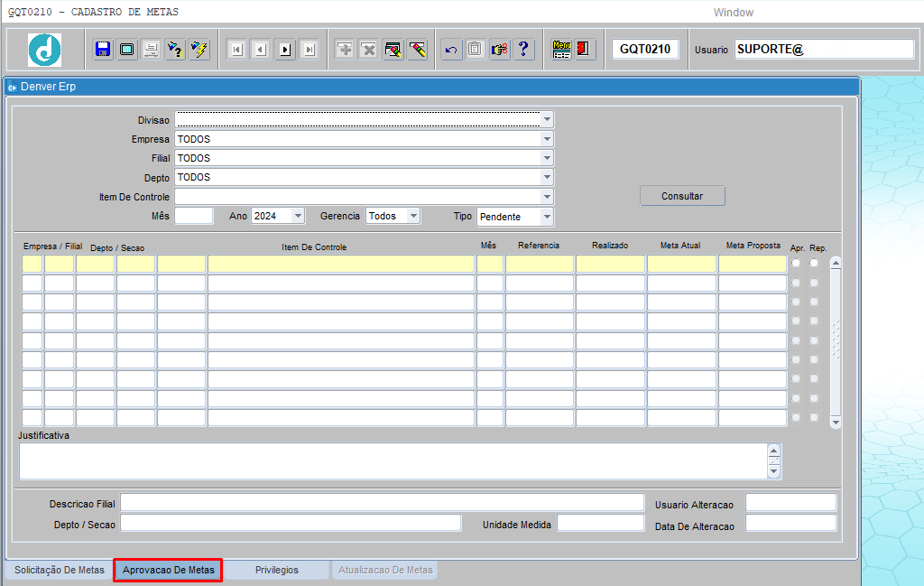
Task: Select Apr. radio in fourth grid row
Action: coord(796,321)
